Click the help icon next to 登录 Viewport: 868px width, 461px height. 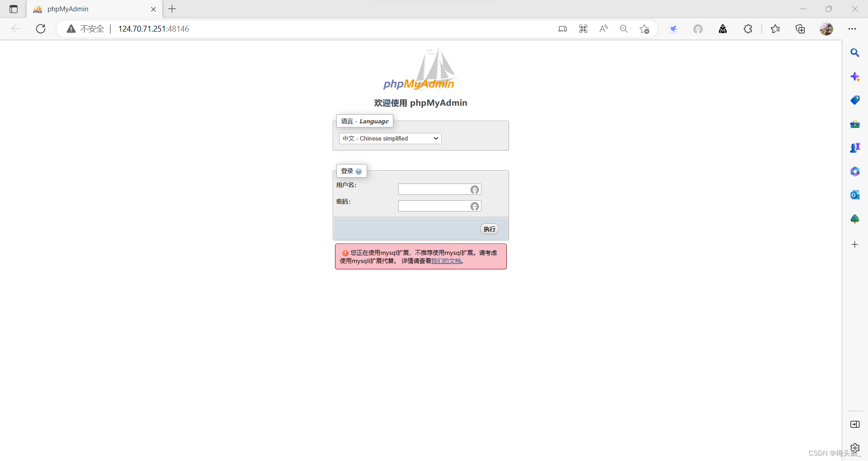(x=359, y=171)
